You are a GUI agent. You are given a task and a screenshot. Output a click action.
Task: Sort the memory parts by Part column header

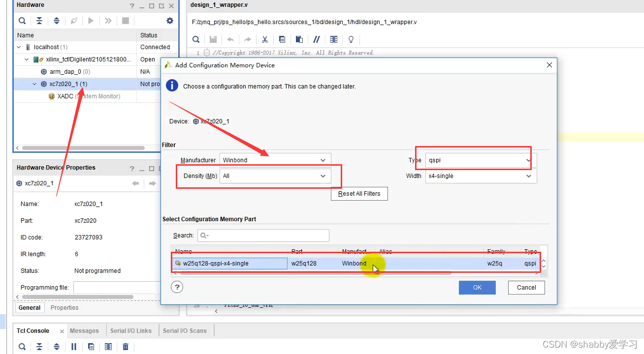[x=313, y=251]
